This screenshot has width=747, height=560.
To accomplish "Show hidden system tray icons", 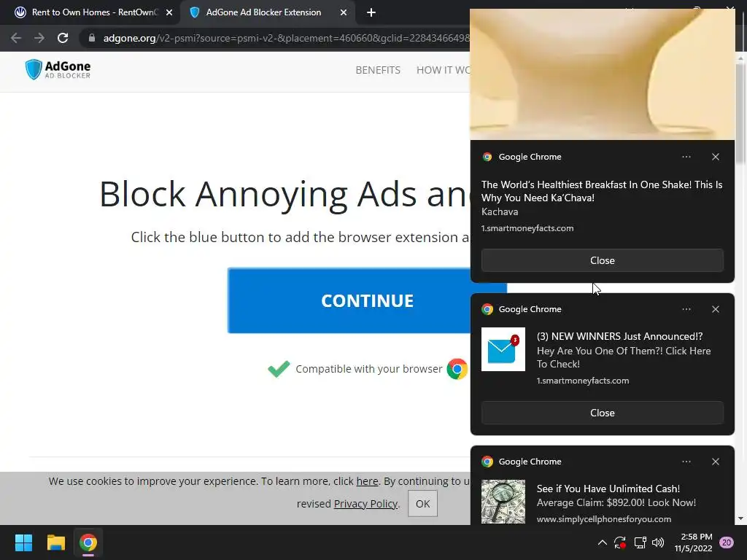I will 602,542.
